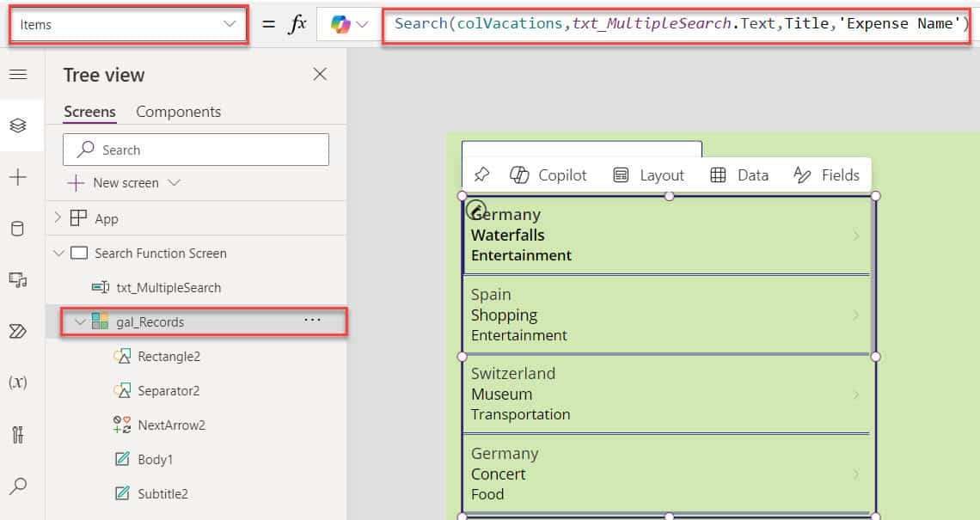Click Layout on the floating toolbar
980x520 pixels.
point(648,175)
